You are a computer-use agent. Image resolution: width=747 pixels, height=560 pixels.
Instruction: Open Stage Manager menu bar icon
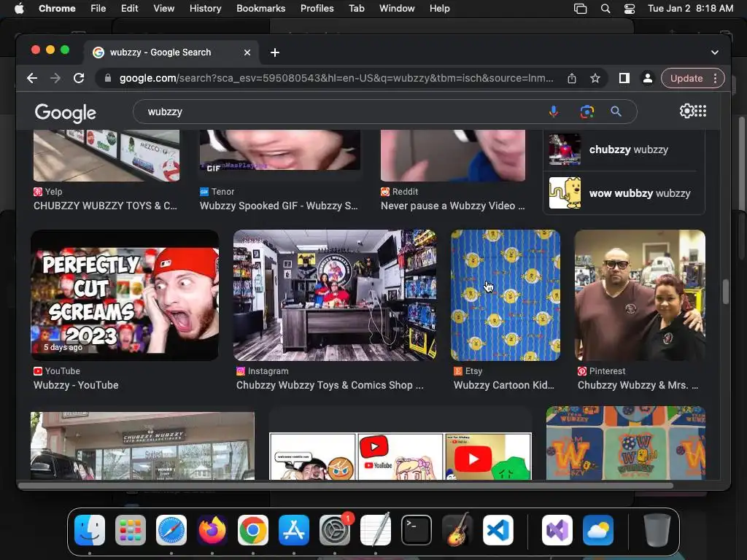pos(580,9)
